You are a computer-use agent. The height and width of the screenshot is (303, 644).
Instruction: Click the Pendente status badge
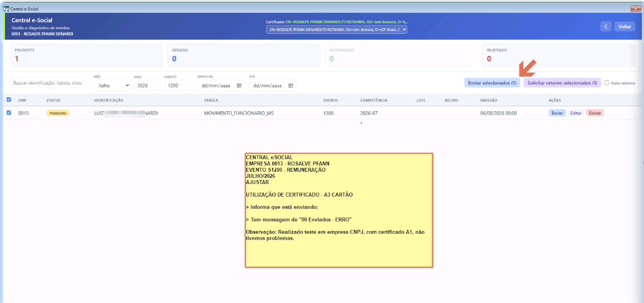click(58, 113)
